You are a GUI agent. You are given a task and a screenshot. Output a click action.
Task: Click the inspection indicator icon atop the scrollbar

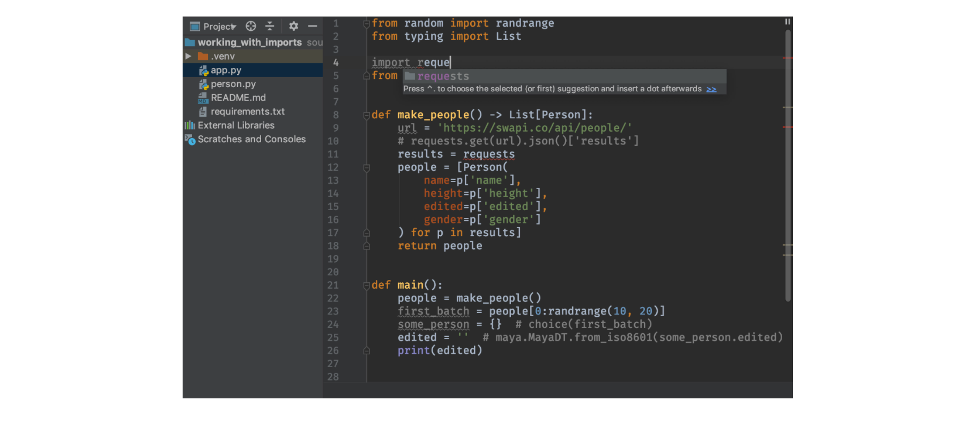(x=787, y=22)
